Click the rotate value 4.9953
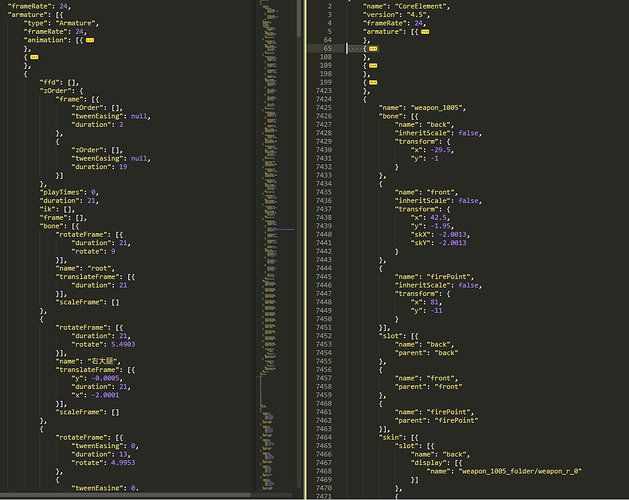The height and width of the screenshot is (500, 629). coord(123,462)
